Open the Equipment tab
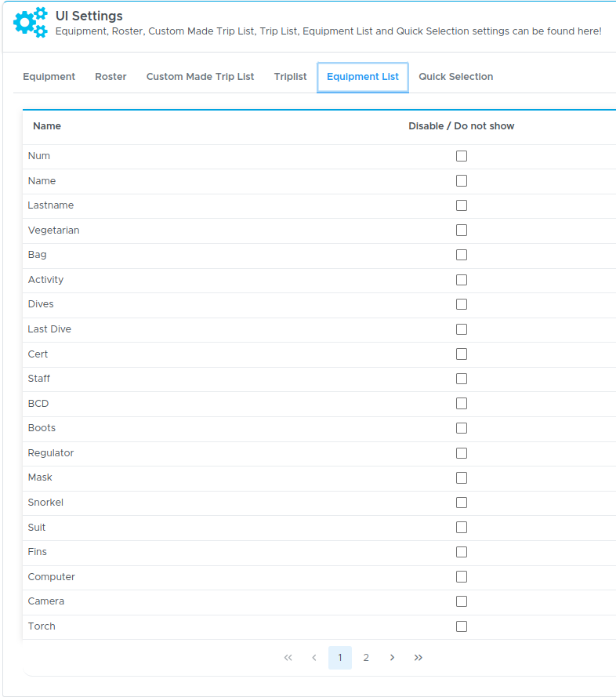The image size is (616, 697). click(x=49, y=77)
